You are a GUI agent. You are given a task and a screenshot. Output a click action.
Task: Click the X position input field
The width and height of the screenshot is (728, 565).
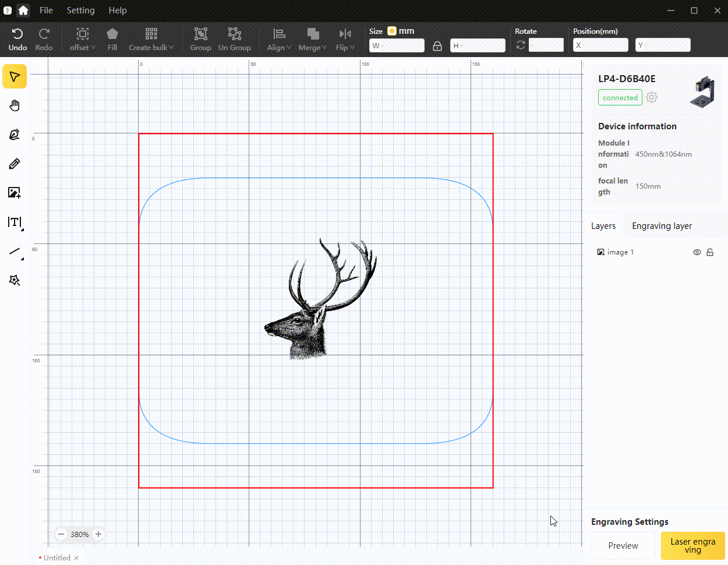click(600, 45)
